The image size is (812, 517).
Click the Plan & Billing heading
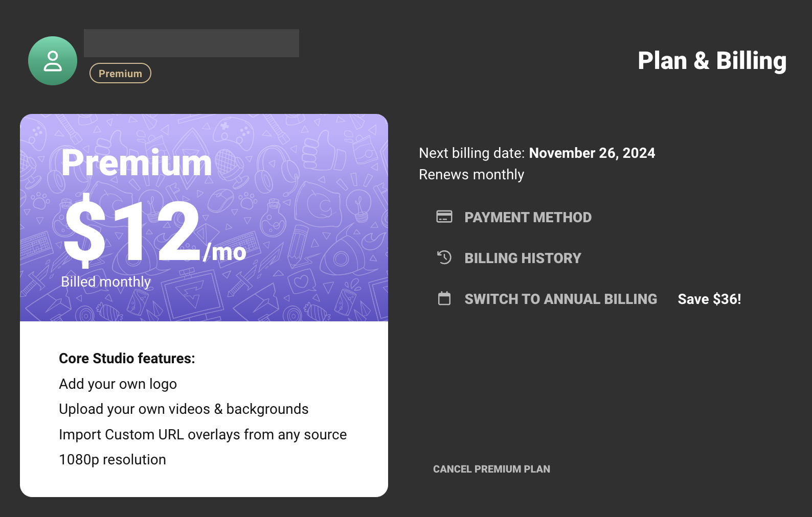tap(712, 61)
